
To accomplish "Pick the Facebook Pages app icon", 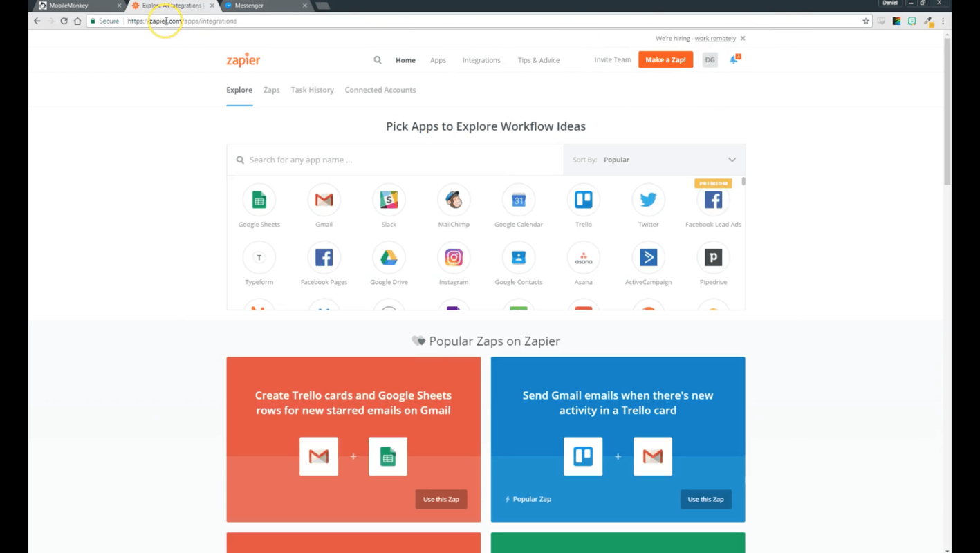I will click(324, 257).
